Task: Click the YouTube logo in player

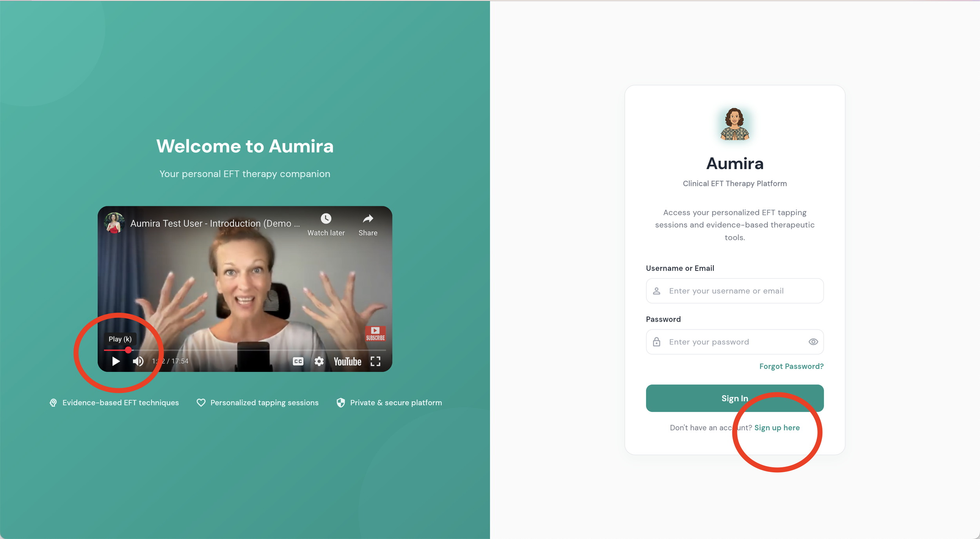Action: click(347, 361)
